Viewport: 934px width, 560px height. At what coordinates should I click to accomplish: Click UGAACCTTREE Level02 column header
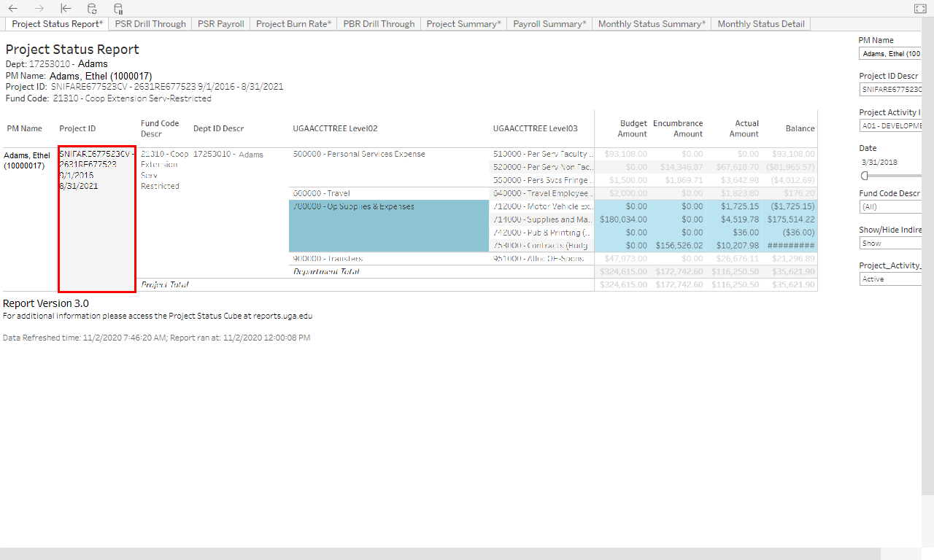tap(335, 128)
